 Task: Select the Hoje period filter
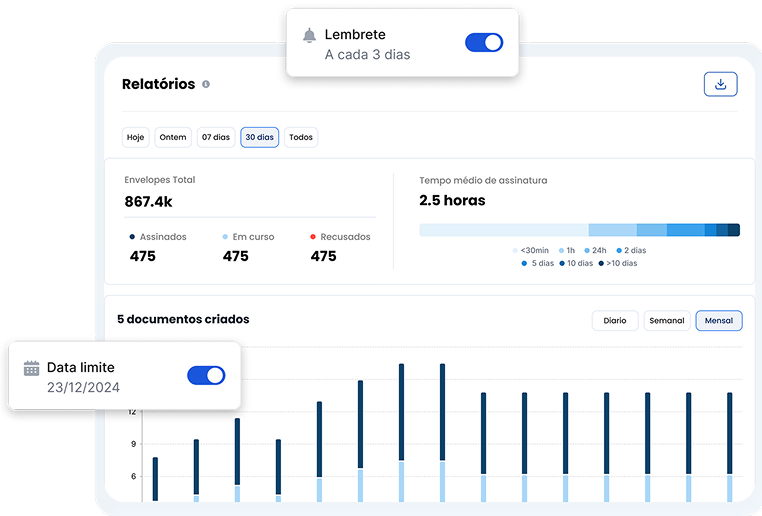click(136, 137)
